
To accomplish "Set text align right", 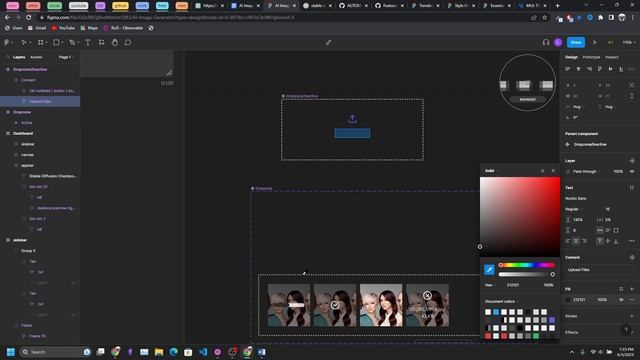I will coord(584,241).
